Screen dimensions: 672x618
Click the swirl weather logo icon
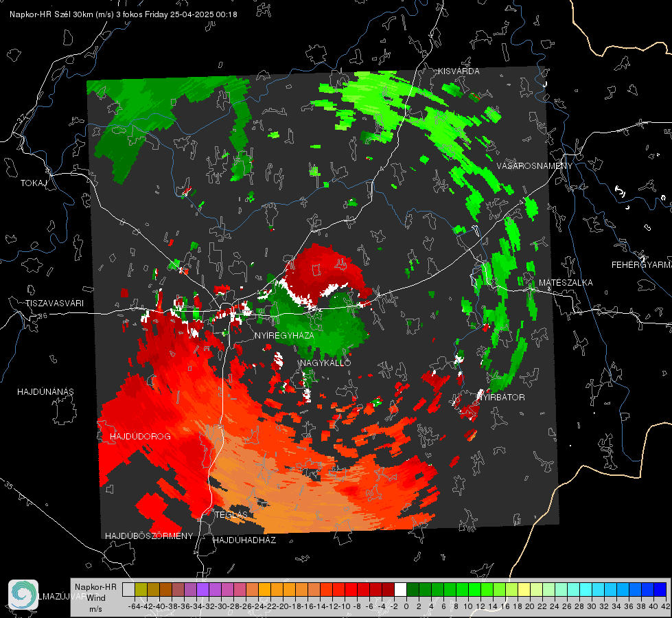[23, 595]
